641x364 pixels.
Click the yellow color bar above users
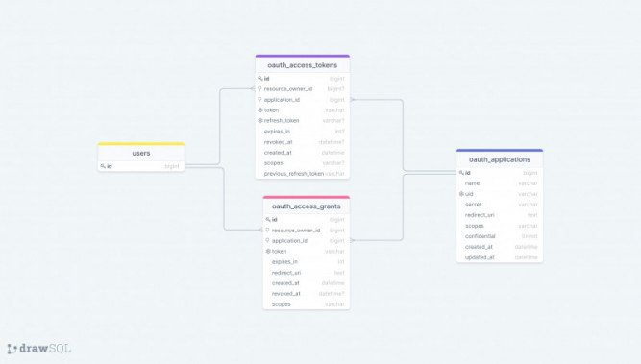pos(141,144)
